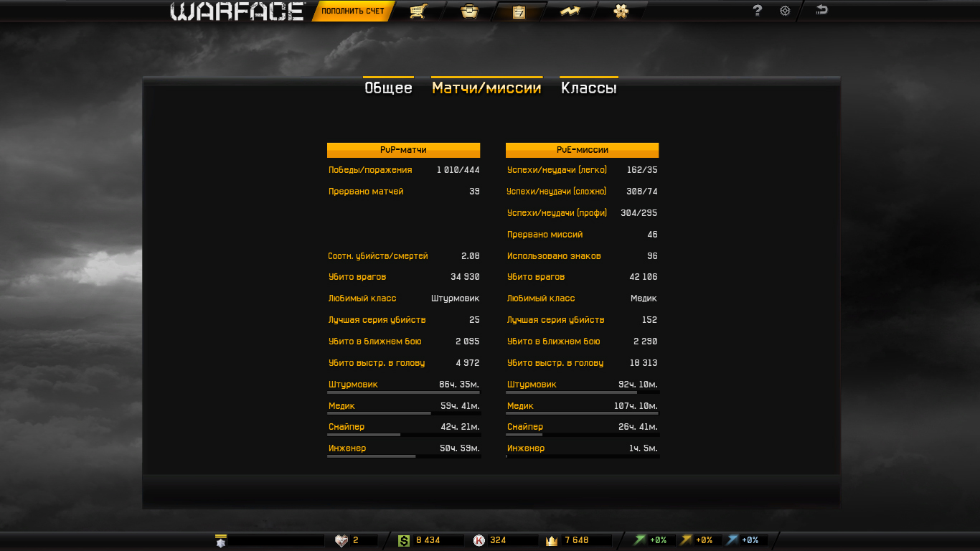Click the PvP Штурмовик playtime bar
Screen dimensions: 980x551
403,392
